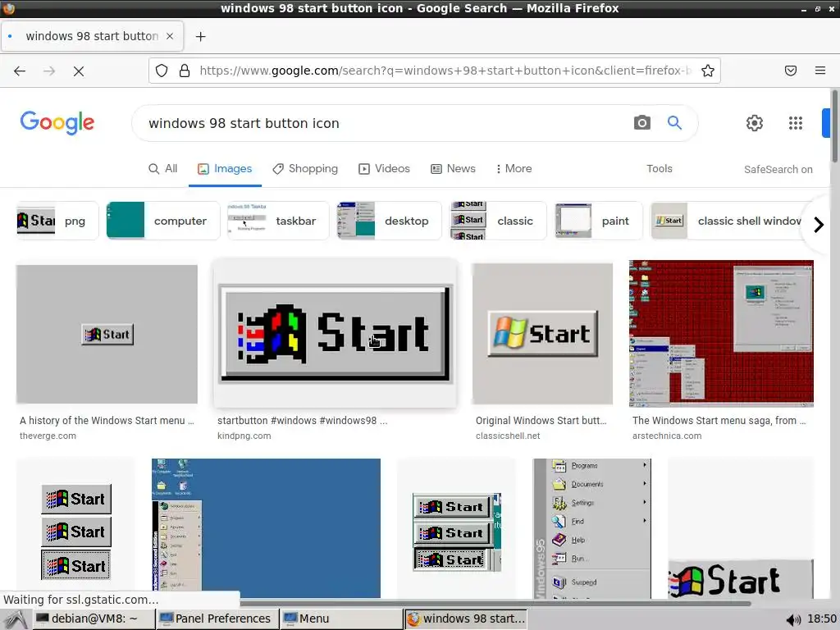Open Original Windows Start butt... link
This screenshot has height=630, width=840.
[x=541, y=421]
